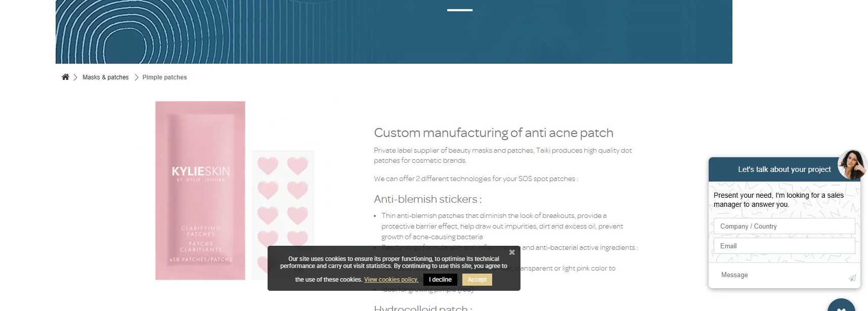
Task: Click the Kylie Skin pink pouch image
Action: (200, 190)
